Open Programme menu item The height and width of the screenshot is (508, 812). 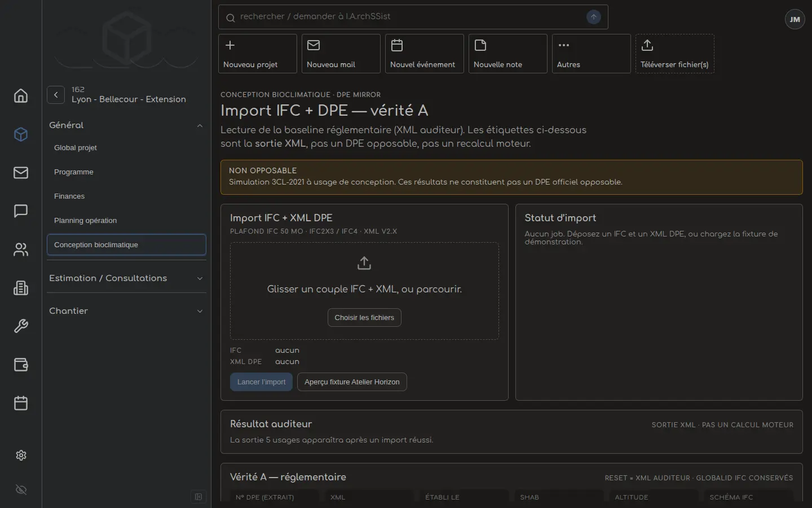coord(126,172)
